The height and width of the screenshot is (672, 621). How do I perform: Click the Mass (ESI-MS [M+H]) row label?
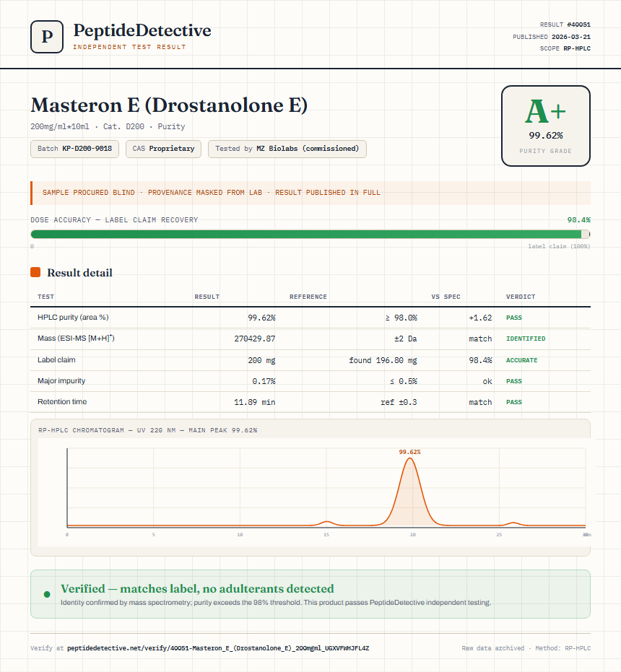[x=76, y=338]
